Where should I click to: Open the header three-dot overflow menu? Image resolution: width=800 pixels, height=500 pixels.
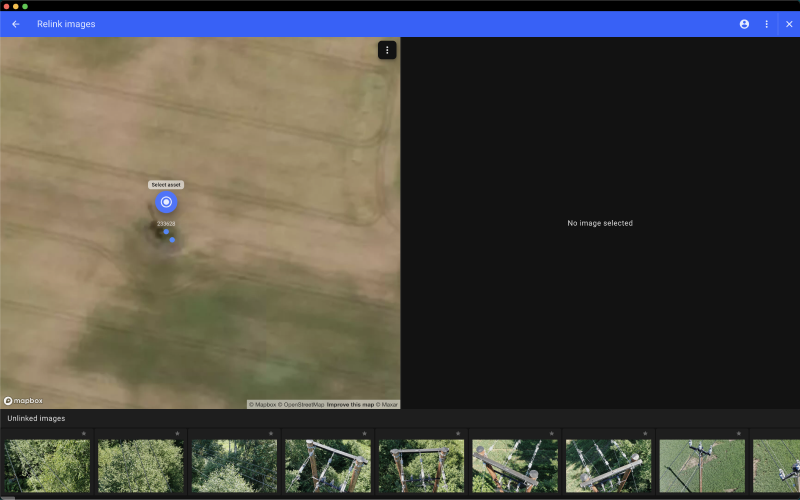[767, 24]
